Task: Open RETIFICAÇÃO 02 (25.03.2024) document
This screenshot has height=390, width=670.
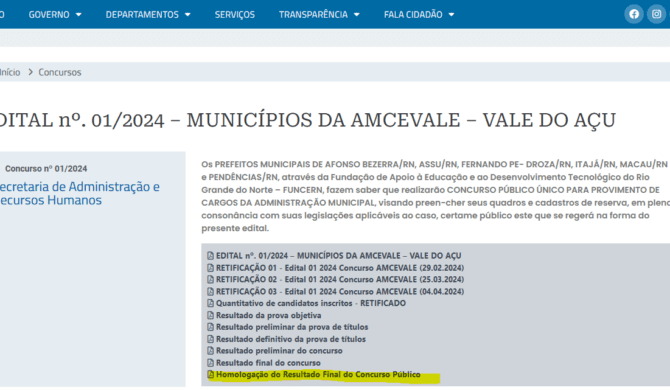Action: point(340,279)
